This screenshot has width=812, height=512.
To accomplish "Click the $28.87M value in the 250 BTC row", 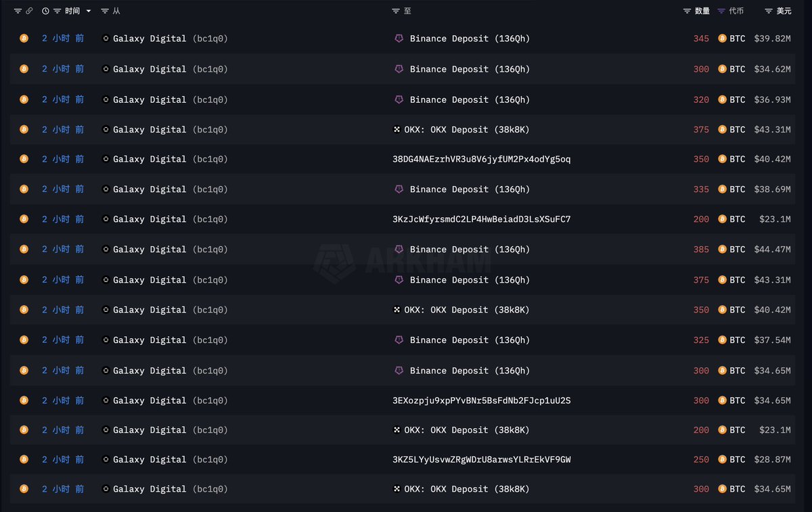I will coord(772,460).
